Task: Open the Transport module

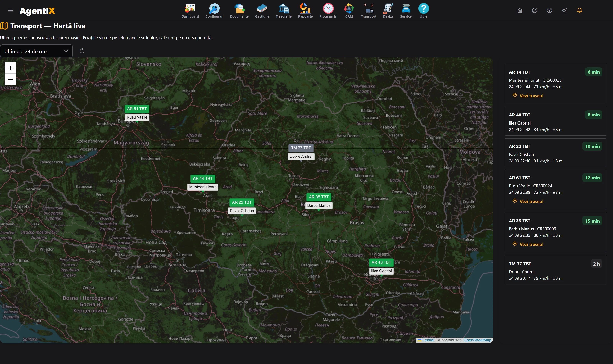Action: tap(369, 11)
